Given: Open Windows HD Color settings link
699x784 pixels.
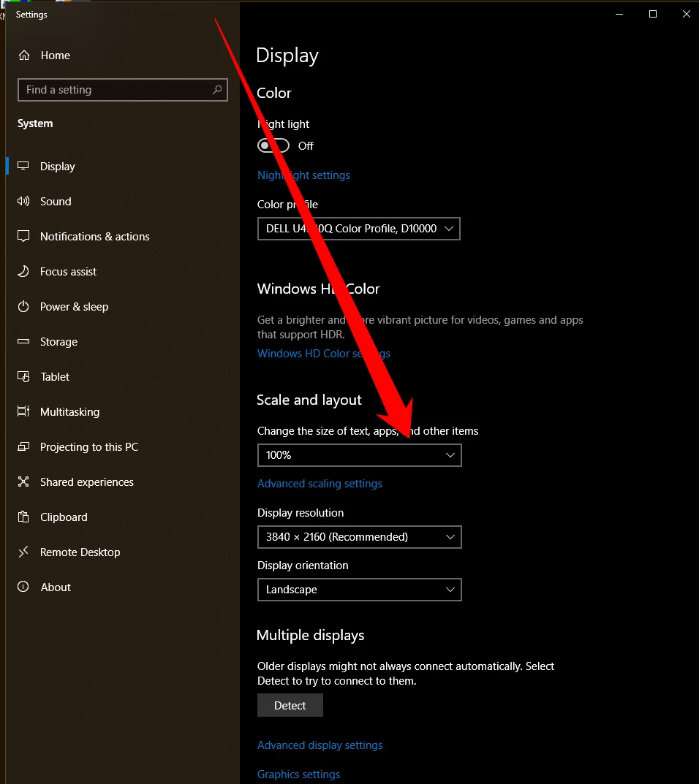Looking at the screenshot, I should click(324, 354).
